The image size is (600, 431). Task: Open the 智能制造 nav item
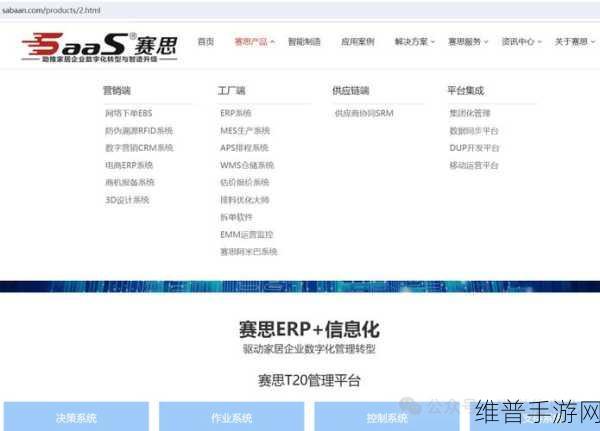(x=304, y=41)
